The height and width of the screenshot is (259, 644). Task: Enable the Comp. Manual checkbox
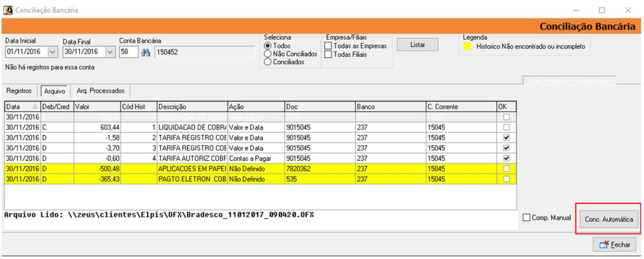point(526,218)
